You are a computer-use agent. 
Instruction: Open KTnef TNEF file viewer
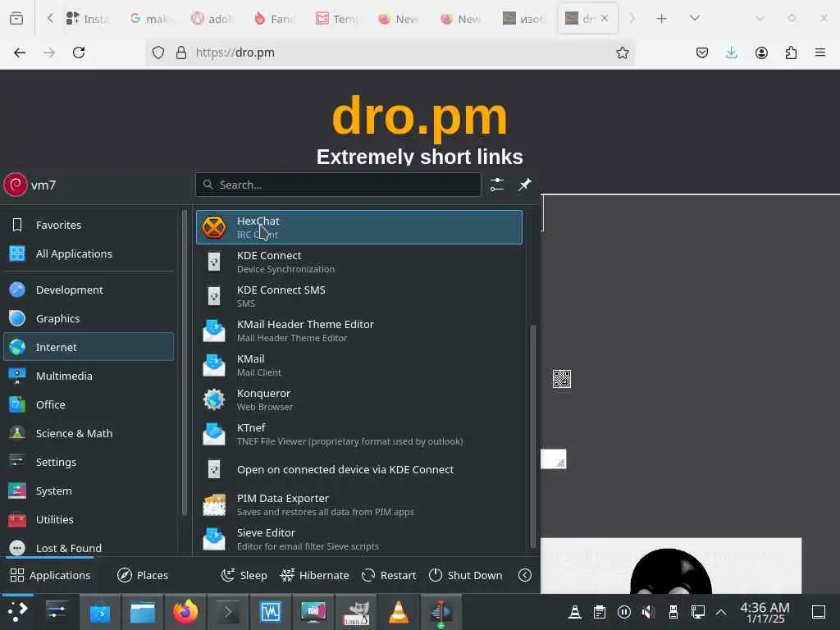tap(359, 434)
